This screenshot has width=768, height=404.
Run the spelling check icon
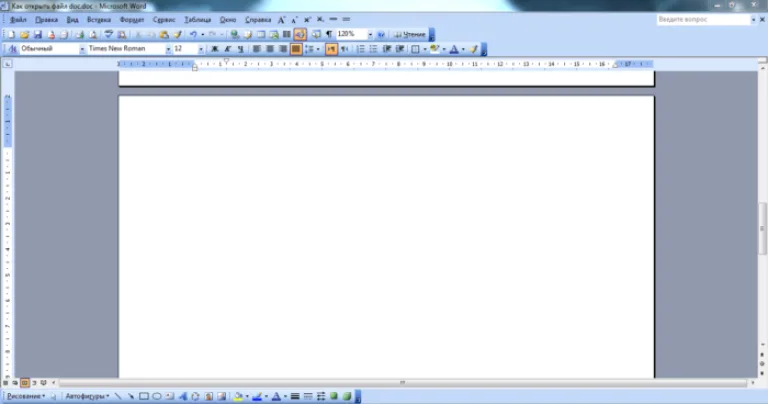(108, 34)
